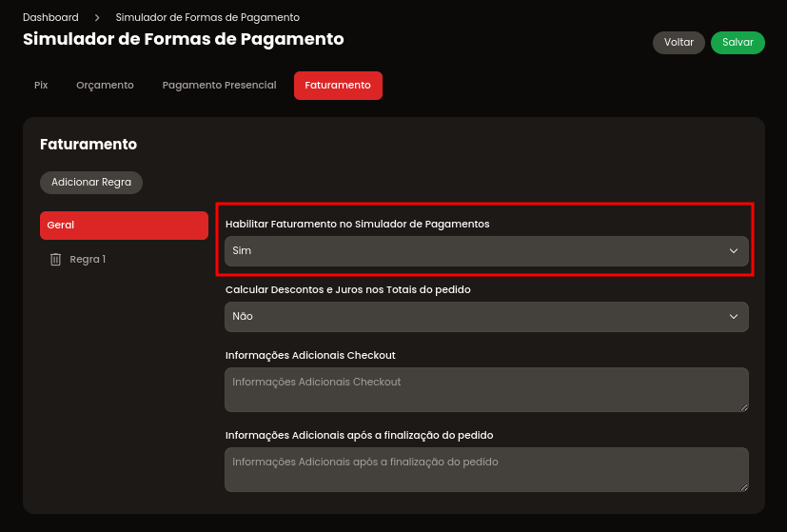Open the Pagamento Presencial tab
The height and width of the screenshot is (532, 787).
[x=219, y=86]
